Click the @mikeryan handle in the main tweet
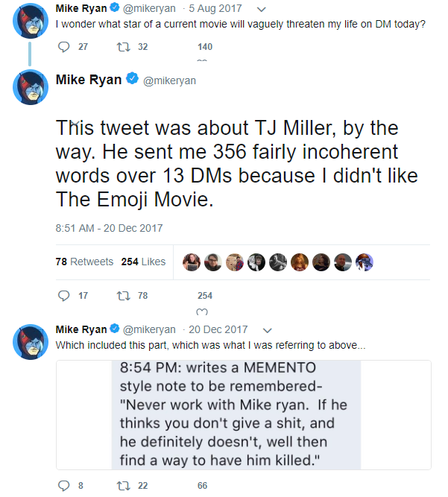This screenshot has width=448, height=497. point(169,80)
